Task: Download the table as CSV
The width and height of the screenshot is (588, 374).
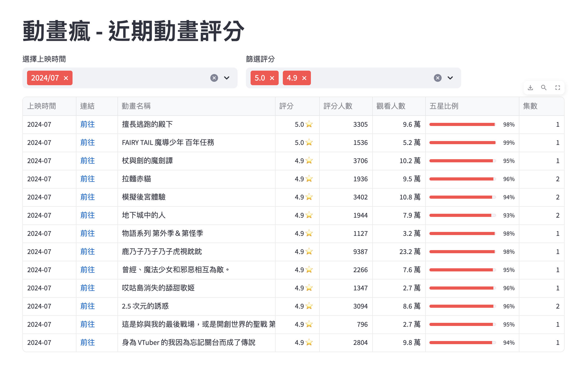Action: [x=530, y=88]
